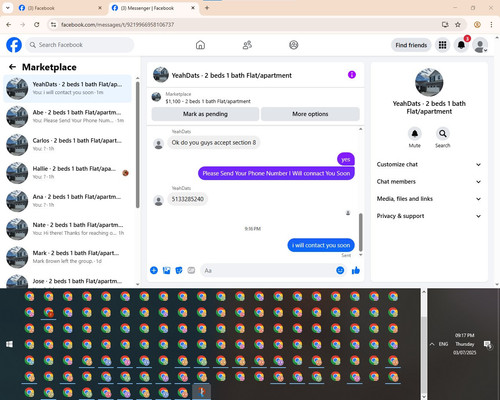This screenshot has height=400, width=500.
Task: View site information icon in address bar
Action: [x=53, y=25]
